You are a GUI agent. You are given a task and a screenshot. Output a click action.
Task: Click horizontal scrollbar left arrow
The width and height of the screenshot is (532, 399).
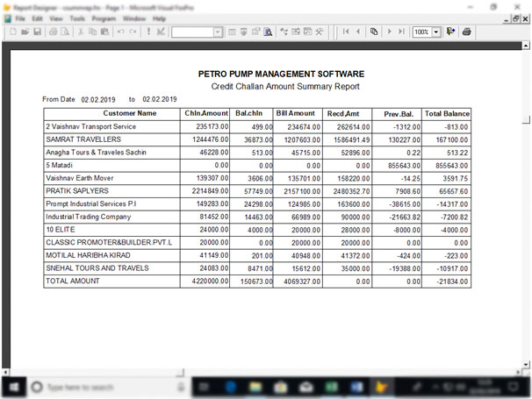click(5, 372)
